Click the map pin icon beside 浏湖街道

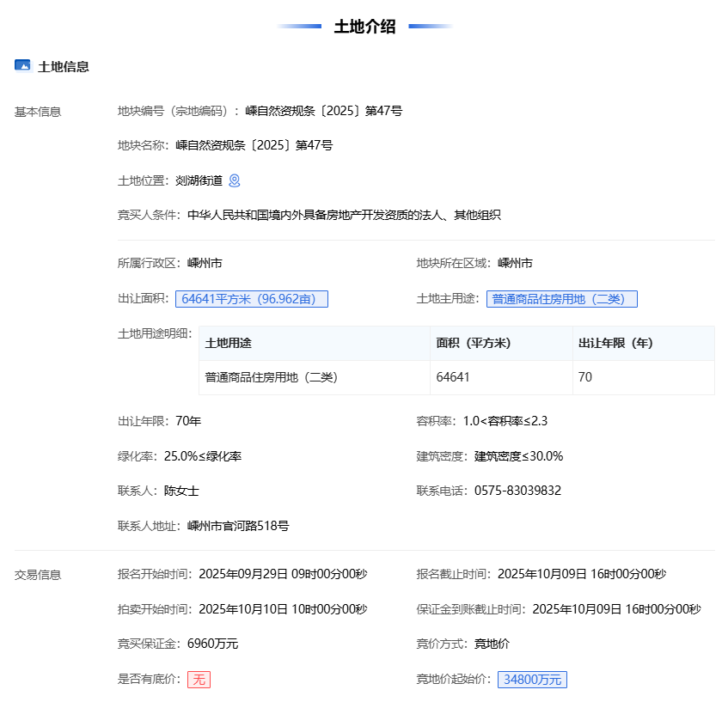click(x=234, y=180)
